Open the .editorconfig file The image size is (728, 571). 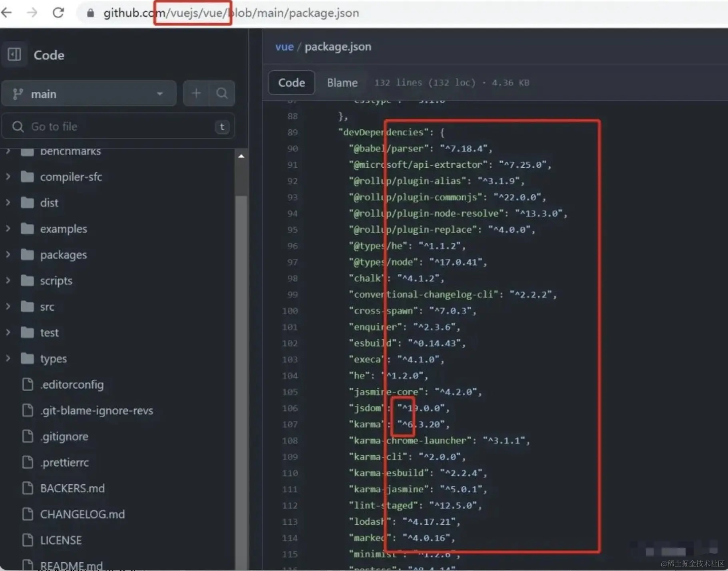[72, 385]
